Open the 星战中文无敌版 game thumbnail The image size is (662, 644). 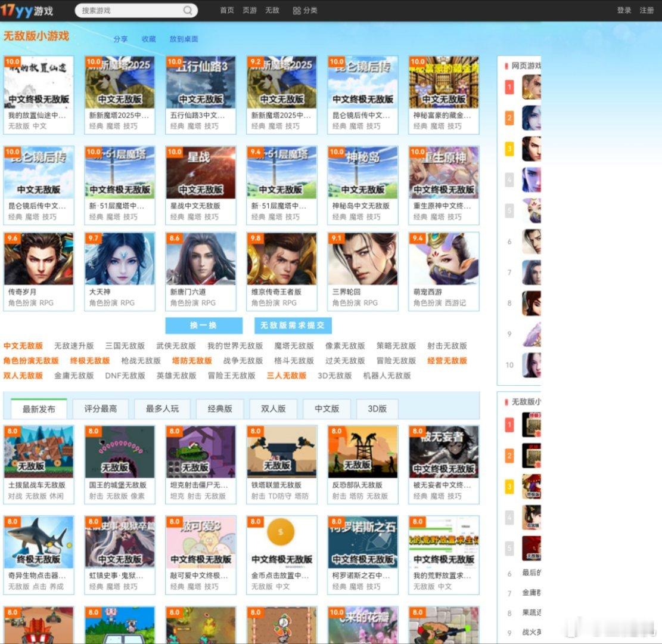coord(201,172)
